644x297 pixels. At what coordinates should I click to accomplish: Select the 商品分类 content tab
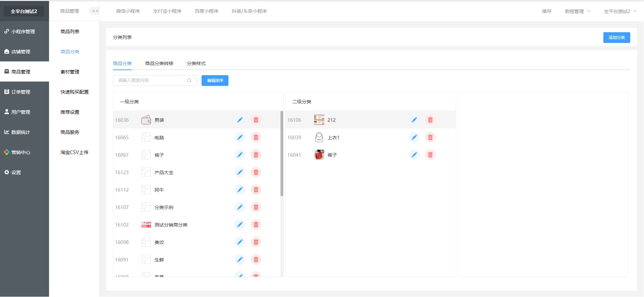(122, 63)
